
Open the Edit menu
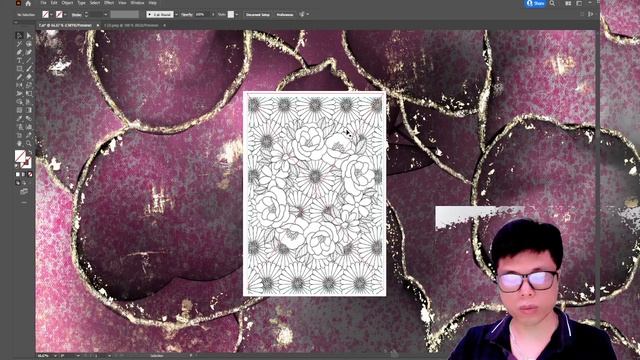tap(54, 3)
